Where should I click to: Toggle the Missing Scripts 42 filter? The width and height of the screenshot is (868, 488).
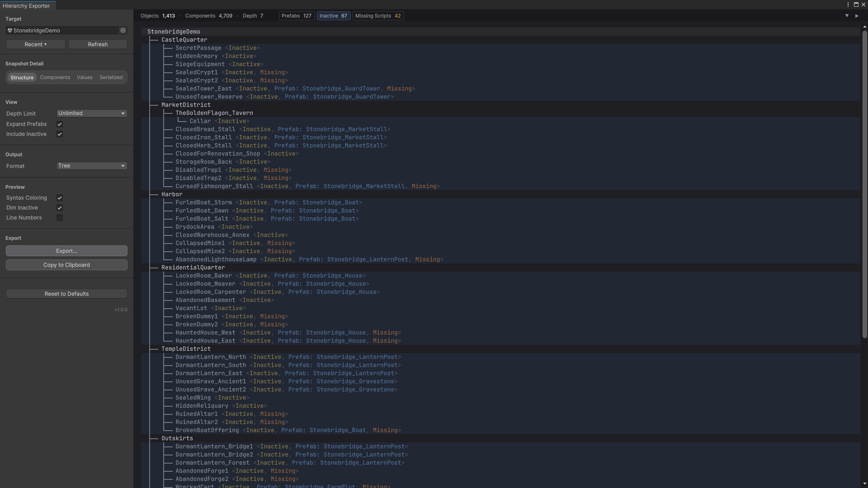click(x=378, y=16)
